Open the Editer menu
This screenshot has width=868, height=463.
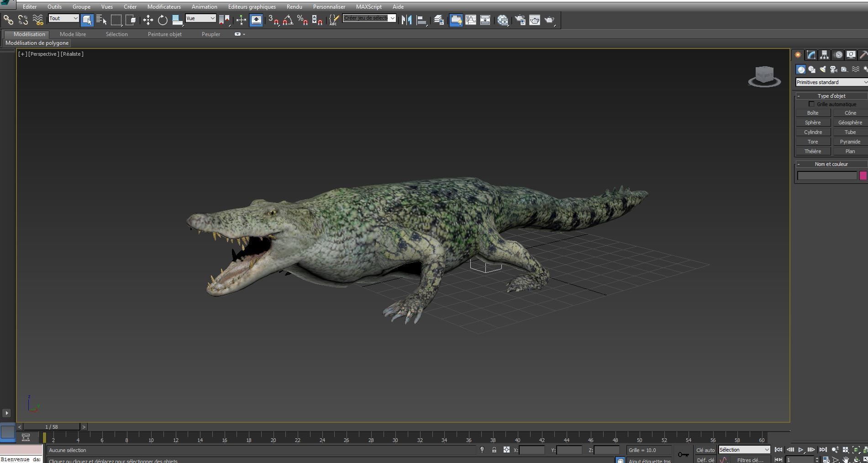(30, 7)
